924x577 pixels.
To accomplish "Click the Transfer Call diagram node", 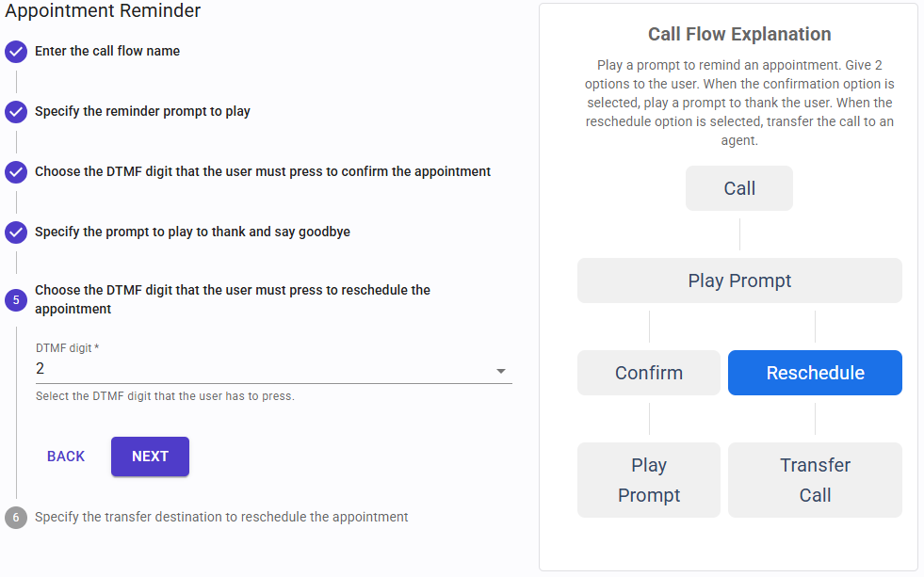I will pos(815,480).
